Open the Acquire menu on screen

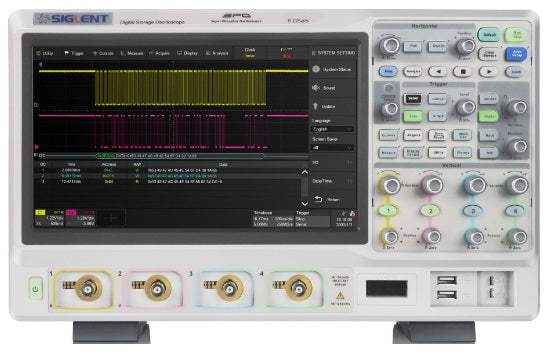click(160, 53)
